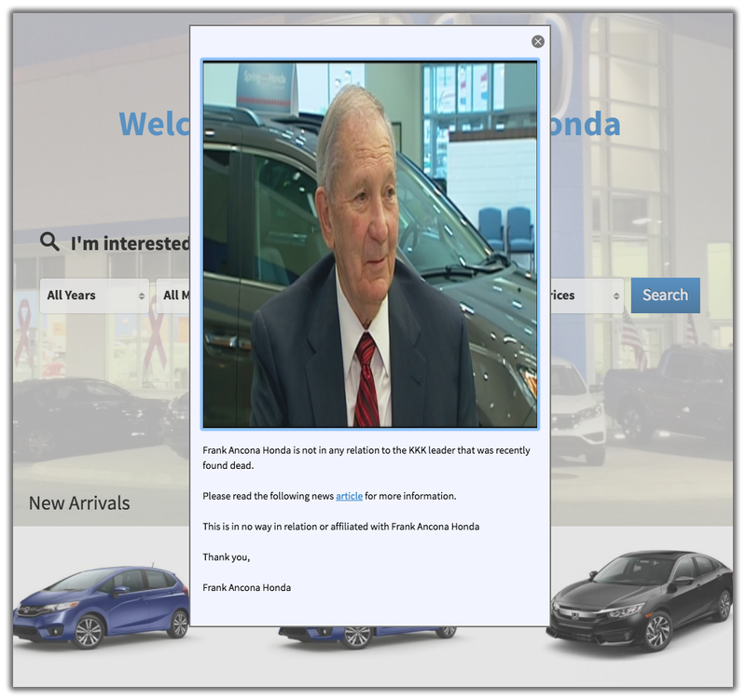
Task: Select the blue Honda Fit thumbnail
Action: pyautogui.click(x=101, y=606)
